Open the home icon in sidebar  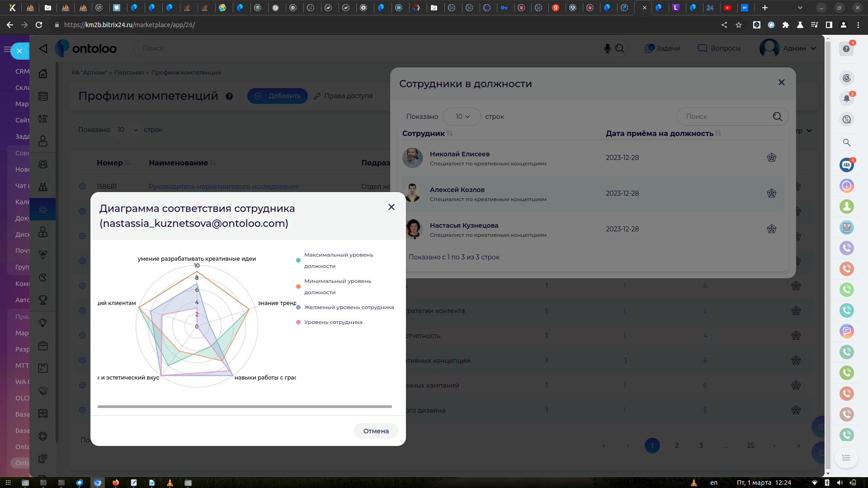point(43,73)
